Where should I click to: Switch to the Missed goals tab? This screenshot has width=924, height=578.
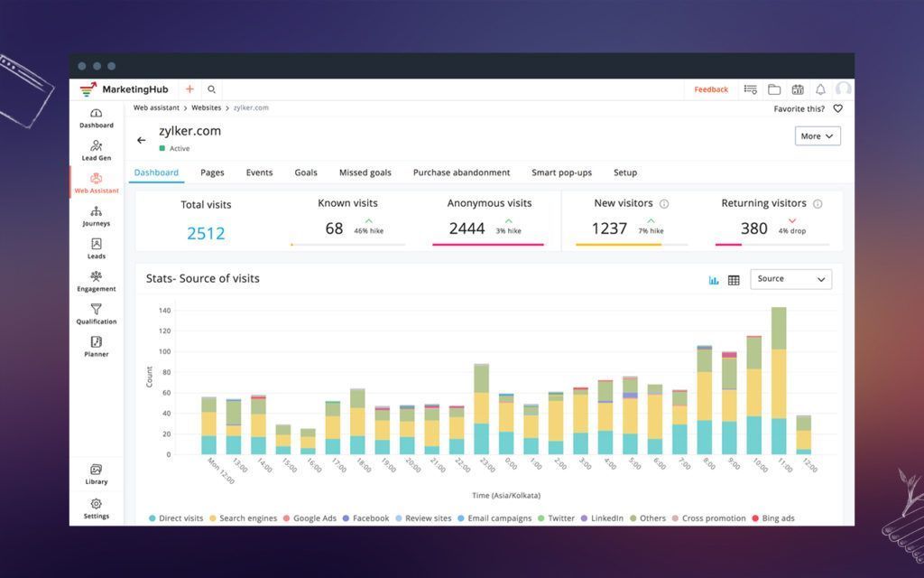pos(365,172)
